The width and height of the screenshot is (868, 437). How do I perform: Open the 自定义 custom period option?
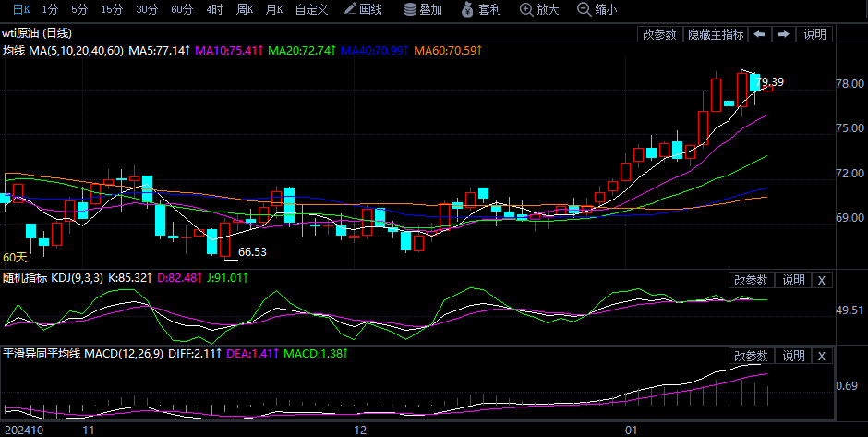click(311, 10)
